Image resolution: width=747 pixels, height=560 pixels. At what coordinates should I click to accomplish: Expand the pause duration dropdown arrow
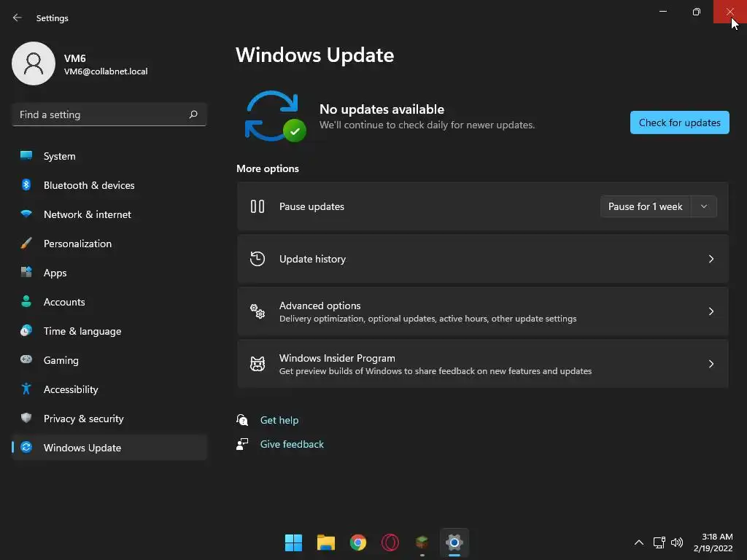(704, 206)
